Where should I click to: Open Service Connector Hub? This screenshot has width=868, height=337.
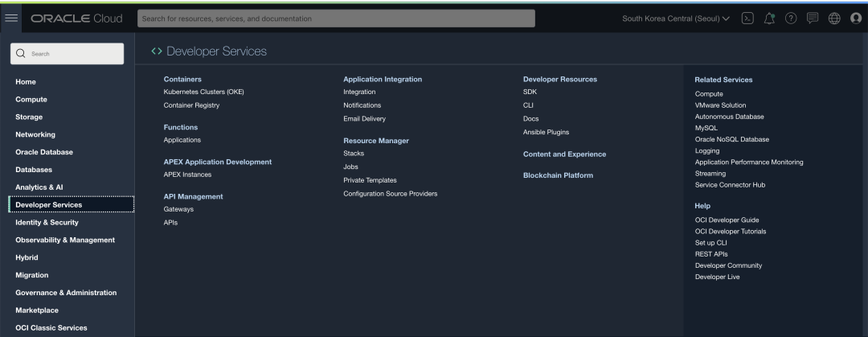(730, 185)
